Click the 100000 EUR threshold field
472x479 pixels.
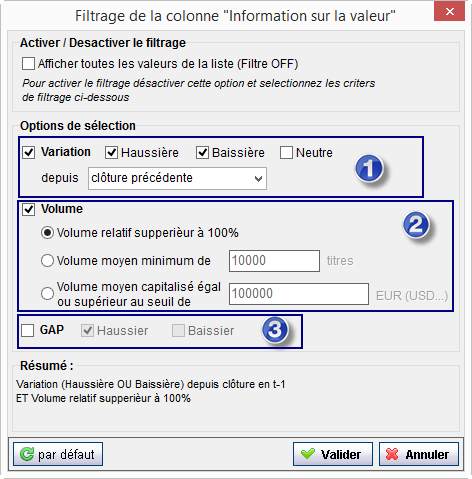tap(299, 294)
